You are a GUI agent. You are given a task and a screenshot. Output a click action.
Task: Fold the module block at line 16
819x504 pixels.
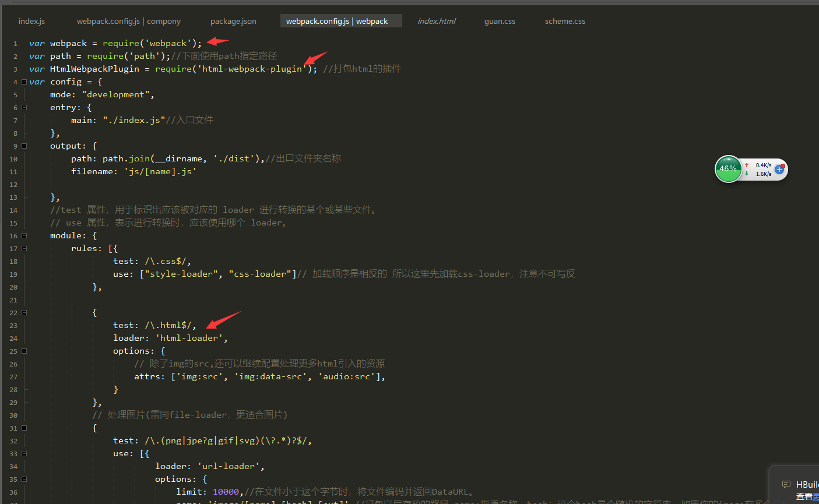24,235
